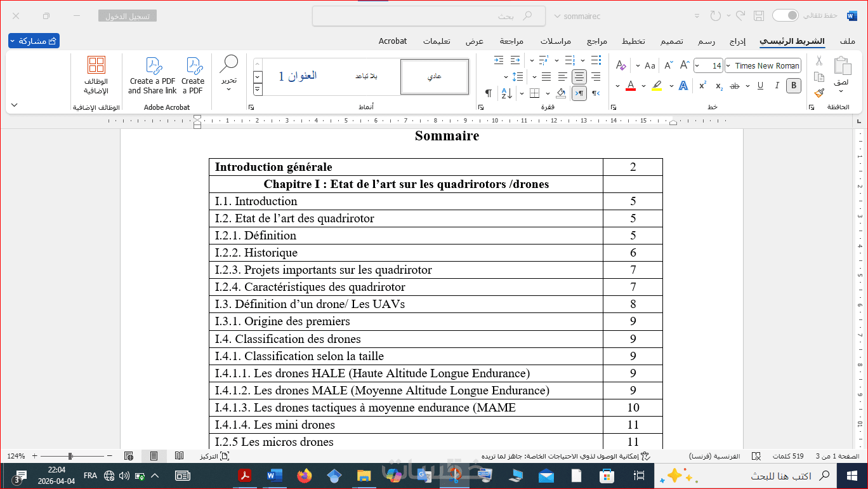Open the Editing (تحرير) dropdown

coord(229,73)
